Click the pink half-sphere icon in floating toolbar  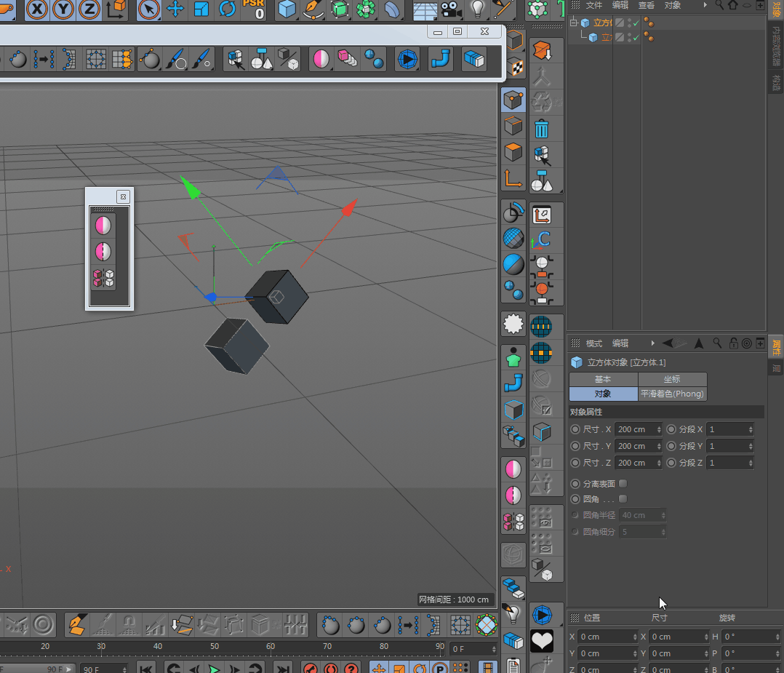click(321, 59)
